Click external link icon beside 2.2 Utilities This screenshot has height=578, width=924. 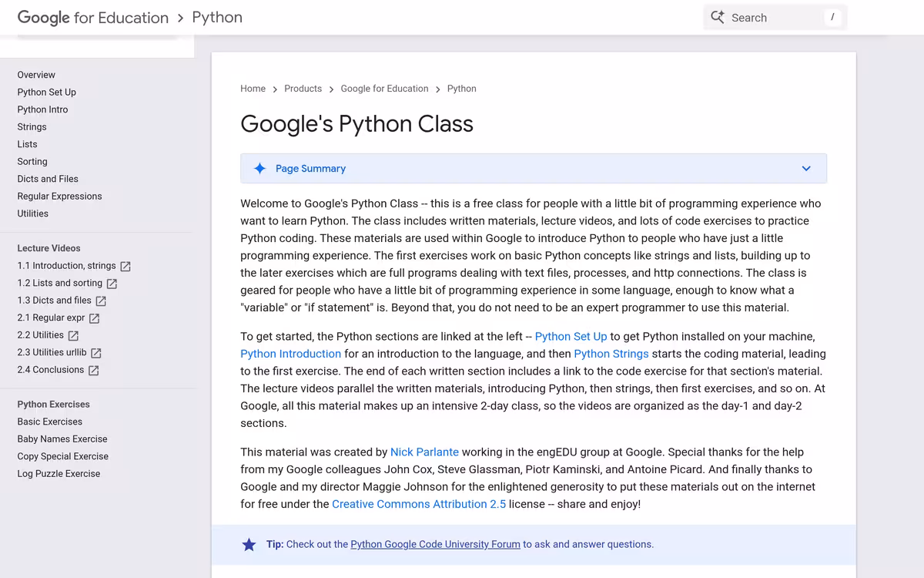[x=73, y=335]
